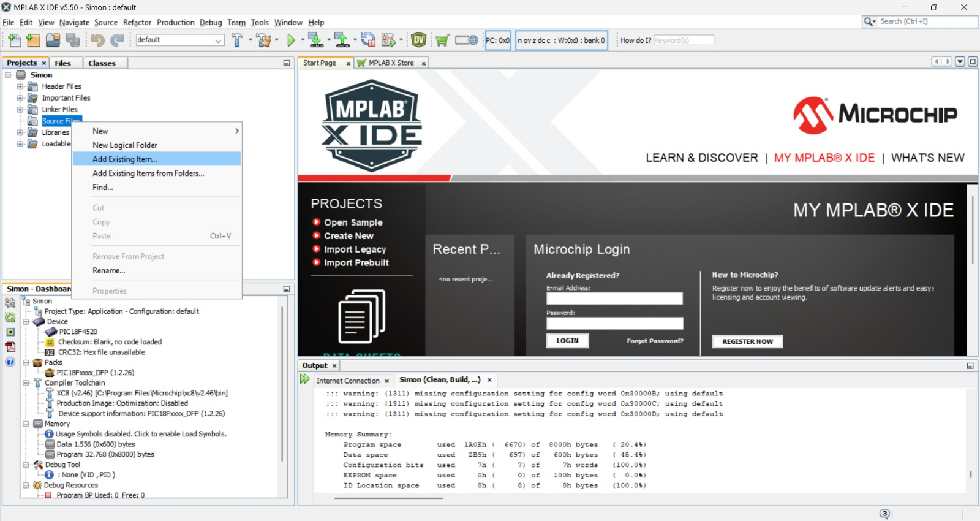Click the chip-with-globe toolbar icon
Viewport: 980px width, 521px height.
(466, 40)
